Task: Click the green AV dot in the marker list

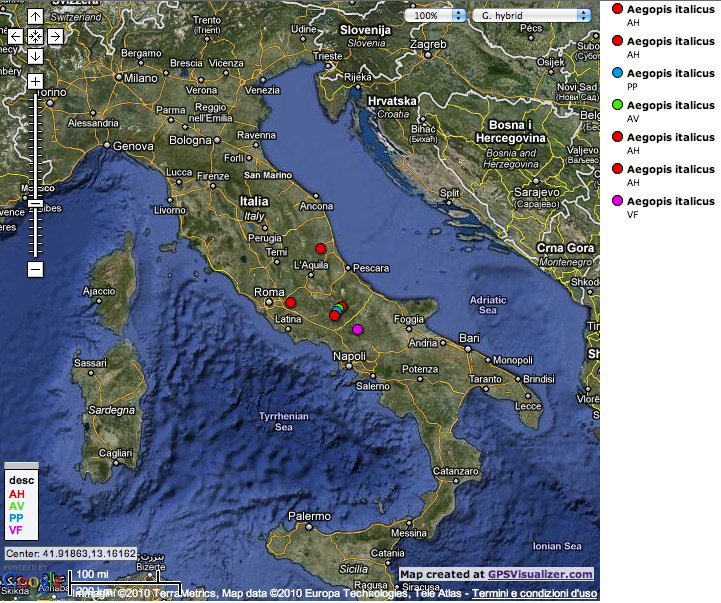Action: click(x=617, y=105)
